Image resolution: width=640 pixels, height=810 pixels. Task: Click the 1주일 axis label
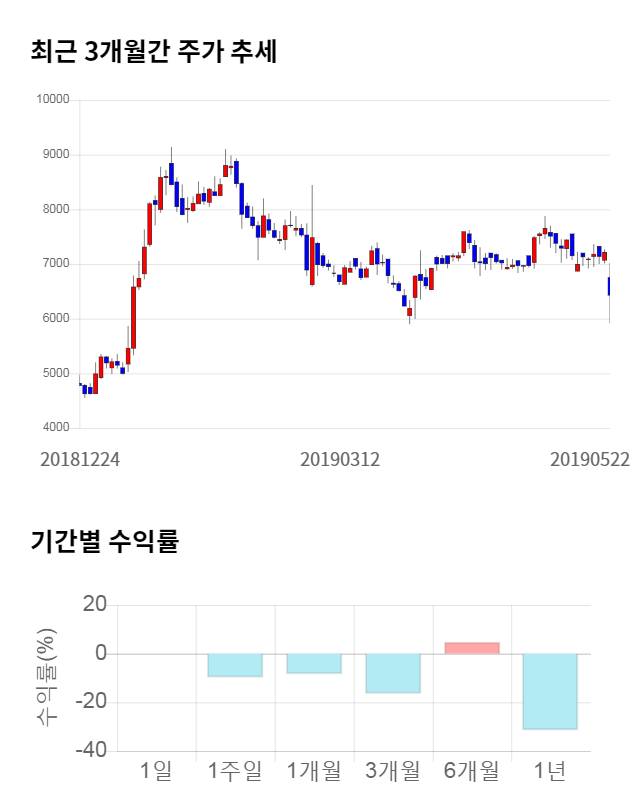pos(234,771)
